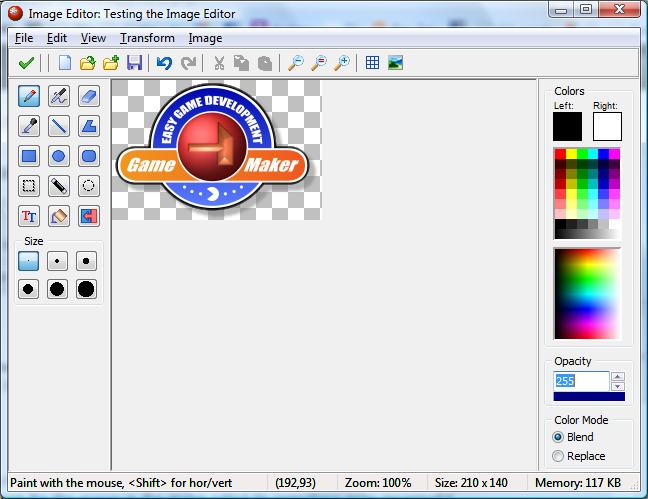Viewport: 648px width, 499px height.
Task: Select the Fill bucket tool
Action: click(59, 216)
